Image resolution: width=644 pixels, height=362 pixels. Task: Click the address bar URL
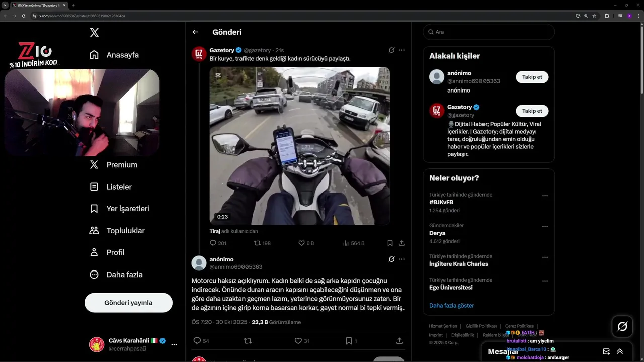pyautogui.click(x=82, y=16)
